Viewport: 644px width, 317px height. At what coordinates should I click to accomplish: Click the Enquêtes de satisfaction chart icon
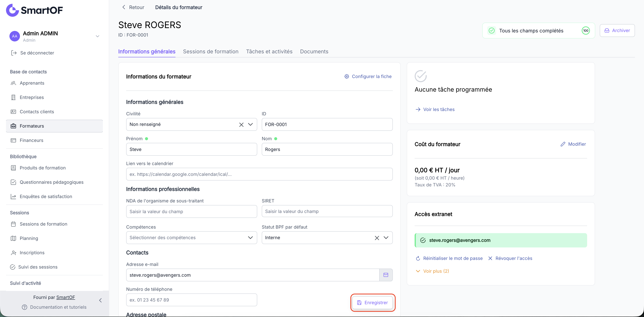coord(14,196)
